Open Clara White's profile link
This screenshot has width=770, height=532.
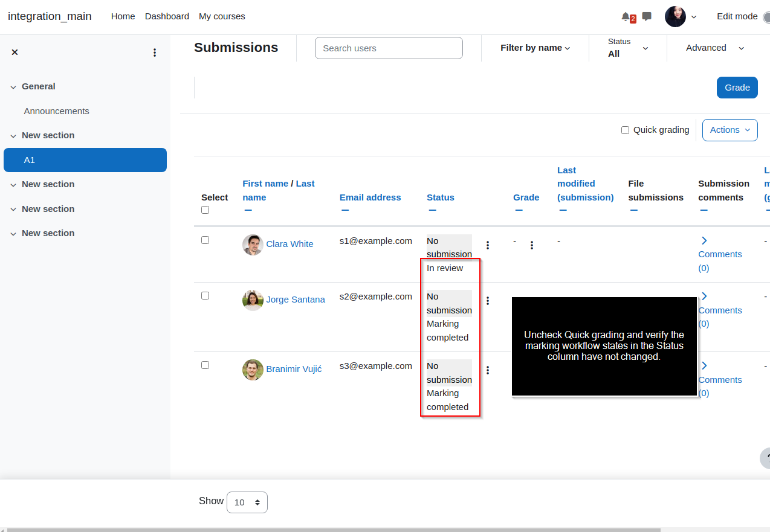(290, 244)
